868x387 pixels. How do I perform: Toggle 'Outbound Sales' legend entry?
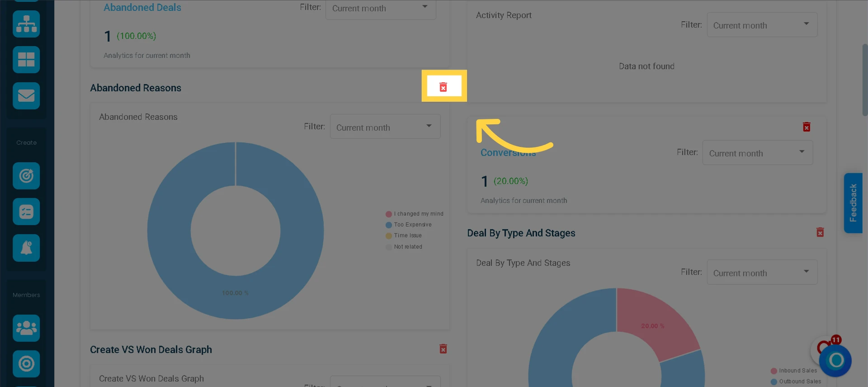coord(796,382)
